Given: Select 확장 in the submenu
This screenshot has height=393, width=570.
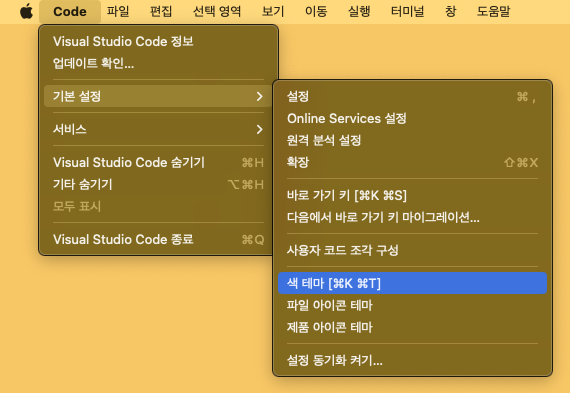Looking at the screenshot, I should click(x=412, y=163).
